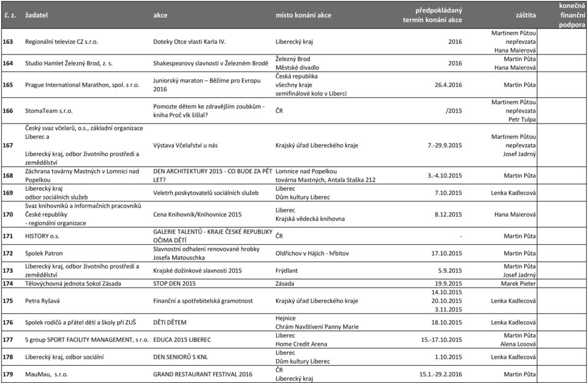Image resolution: width=588 pixels, height=383 pixels.
Task: Click 'DĚTI DĚTEM' event cell
Action: 170,322
